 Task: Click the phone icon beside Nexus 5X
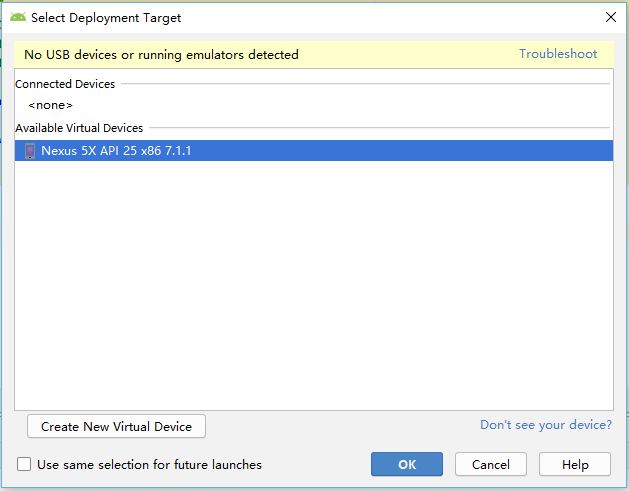point(30,151)
